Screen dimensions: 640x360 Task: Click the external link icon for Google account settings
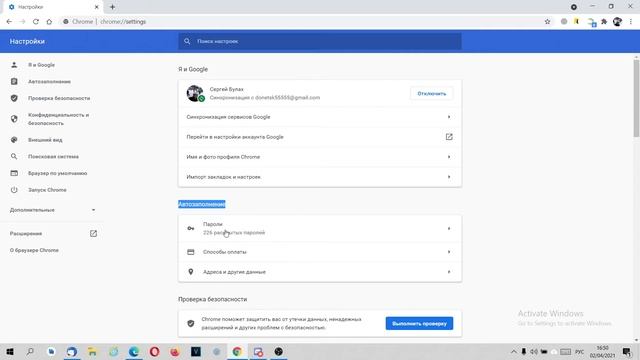[449, 137]
